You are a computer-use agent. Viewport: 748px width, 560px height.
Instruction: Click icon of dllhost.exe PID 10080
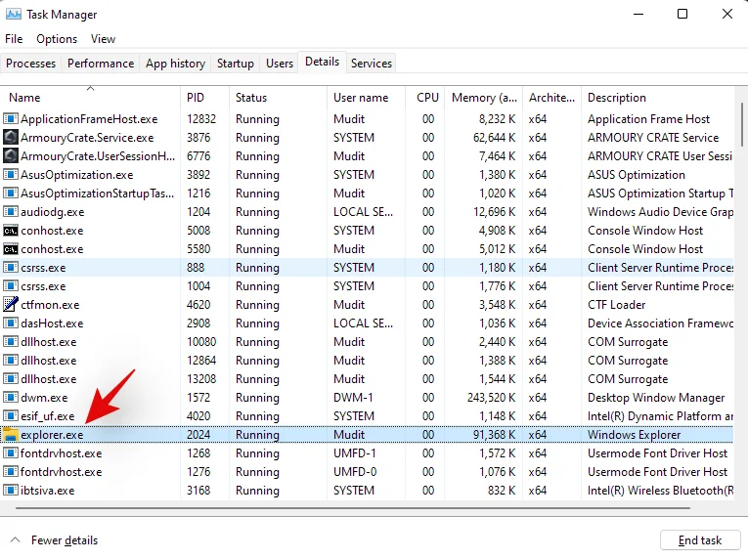pyautogui.click(x=11, y=341)
